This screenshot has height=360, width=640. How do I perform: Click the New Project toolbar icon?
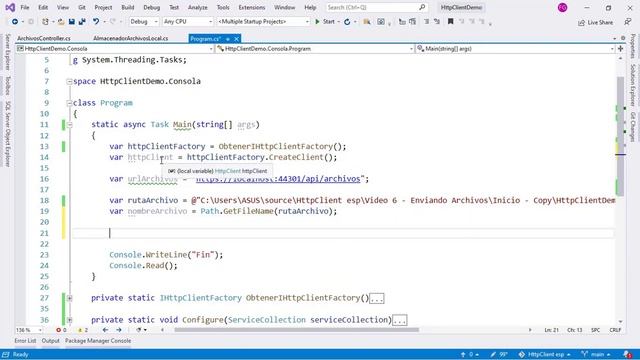point(45,22)
